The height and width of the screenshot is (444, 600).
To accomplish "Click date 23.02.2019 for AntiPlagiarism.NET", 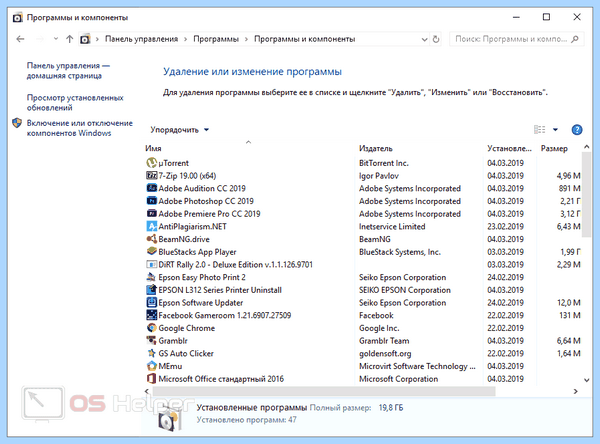I will [505, 227].
